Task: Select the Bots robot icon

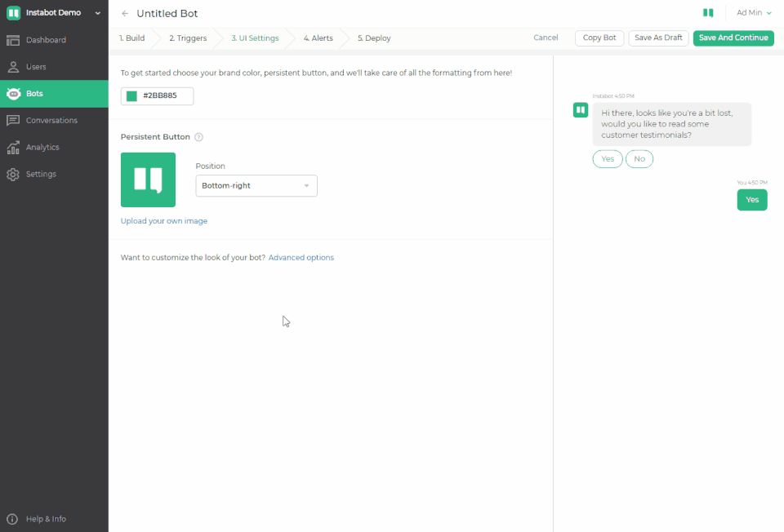Action: click(x=14, y=93)
